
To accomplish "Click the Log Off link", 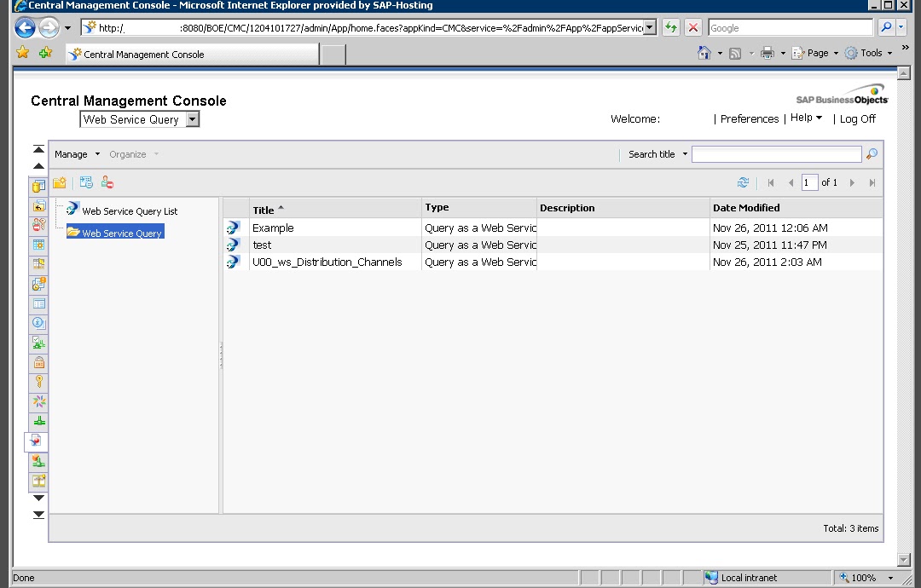I will [856, 118].
